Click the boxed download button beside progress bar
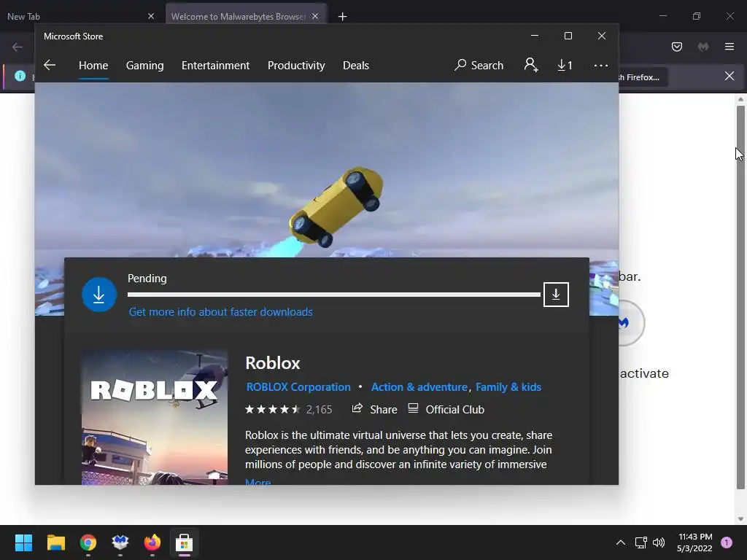The image size is (747, 560). coord(556,295)
